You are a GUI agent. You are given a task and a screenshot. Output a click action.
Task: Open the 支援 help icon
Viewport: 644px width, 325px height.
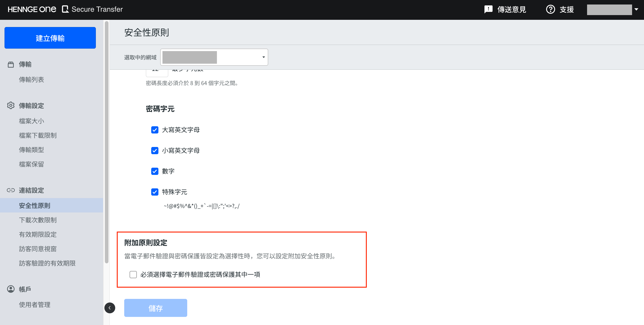tap(550, 9)
